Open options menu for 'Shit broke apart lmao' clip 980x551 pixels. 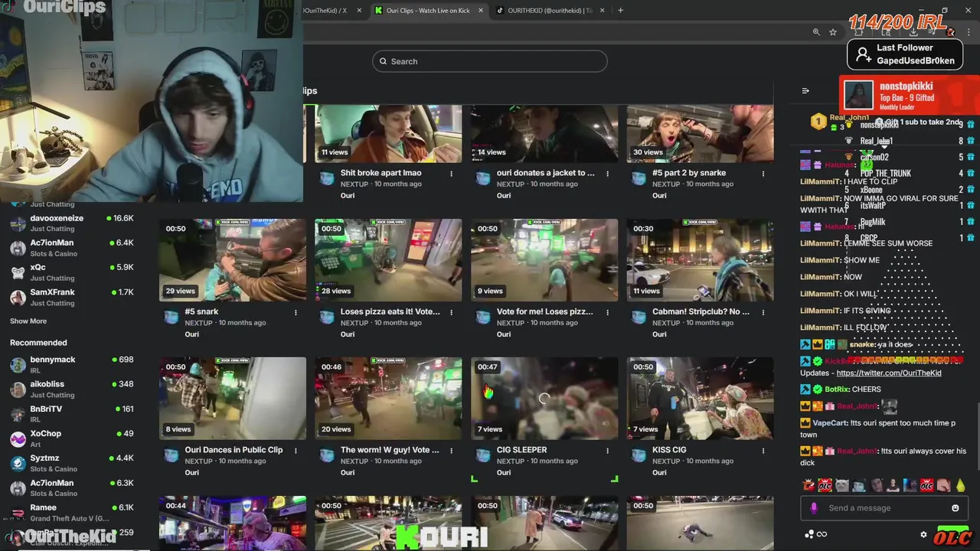[452, 174]
